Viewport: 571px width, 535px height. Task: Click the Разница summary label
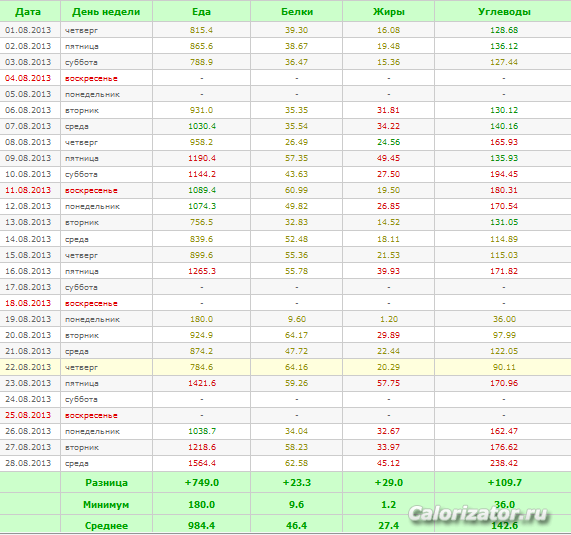(x=106, y=483)
